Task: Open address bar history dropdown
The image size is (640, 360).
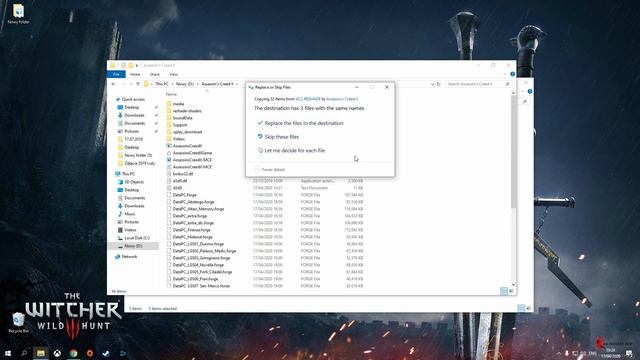Action: tap(432, 84)
